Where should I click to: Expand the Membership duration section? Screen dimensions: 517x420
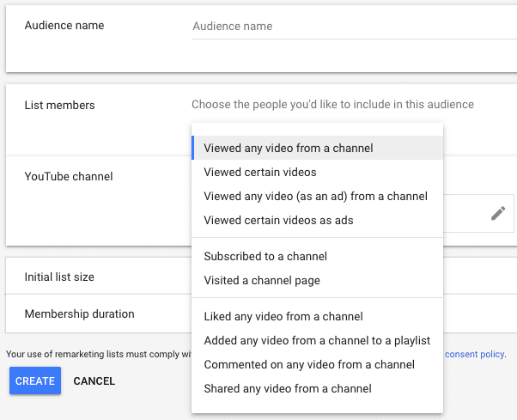(80, 314)
